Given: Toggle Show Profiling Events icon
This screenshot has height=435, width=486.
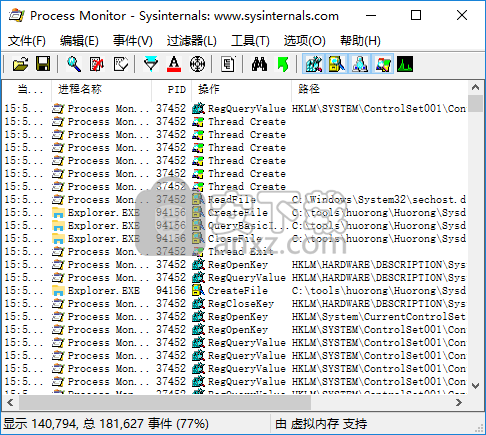Looking at the screenshot, I should tap(405, 64).
